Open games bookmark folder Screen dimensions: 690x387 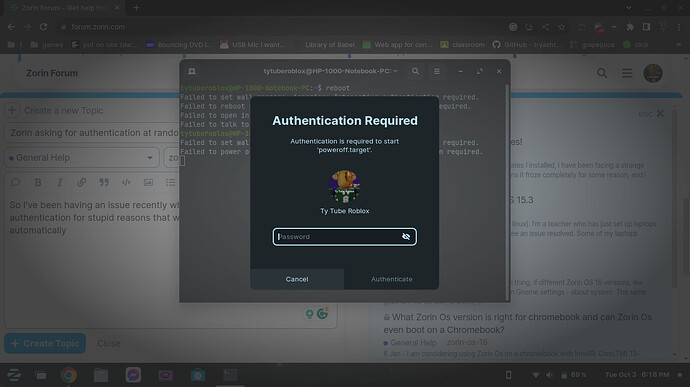(47, 44)
